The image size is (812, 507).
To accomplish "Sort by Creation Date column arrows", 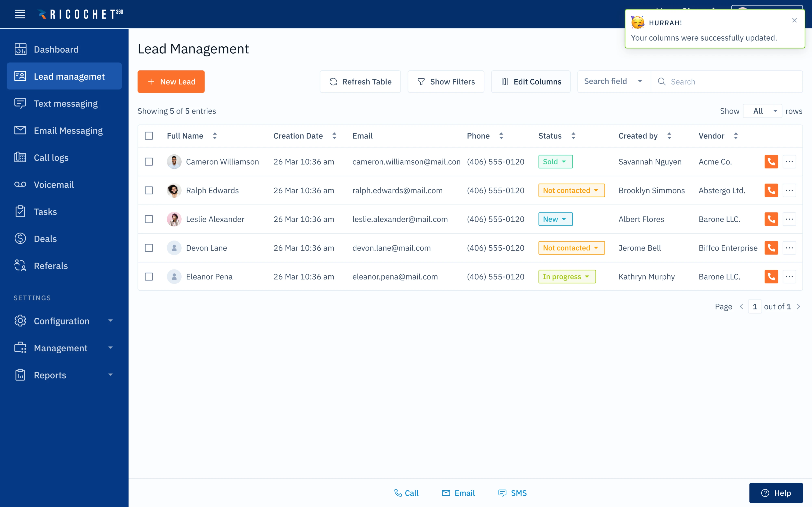I will pyautogui.click(x=334, y=136).
